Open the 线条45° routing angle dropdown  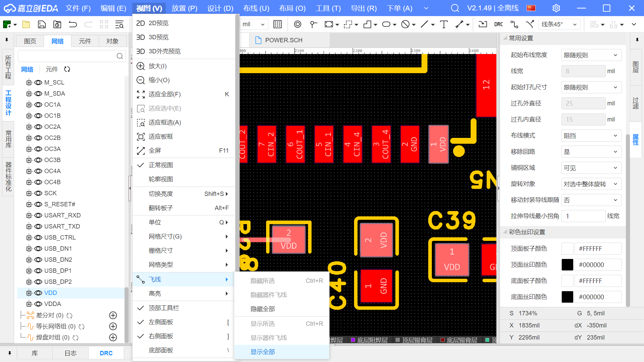(x=559, y=24)
